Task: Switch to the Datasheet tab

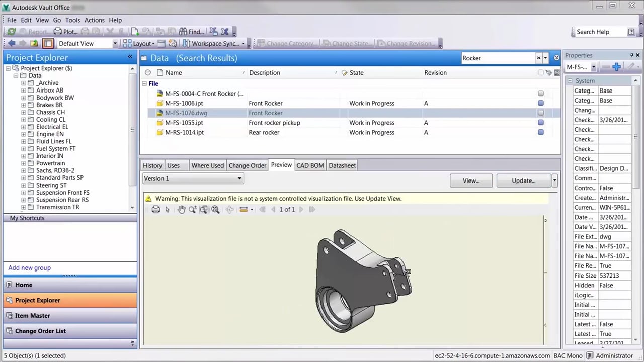Action: pyautogui.click(x=342, y=165)
